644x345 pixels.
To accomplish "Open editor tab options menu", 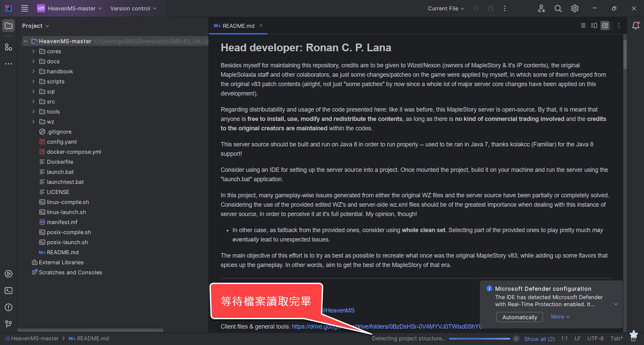I will point(619,25).
